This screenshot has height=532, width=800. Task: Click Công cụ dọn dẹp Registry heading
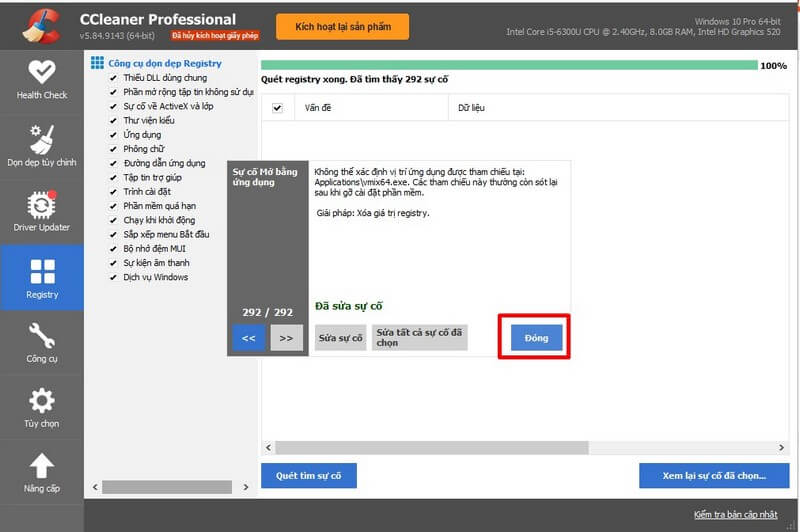tap(164, 63)
